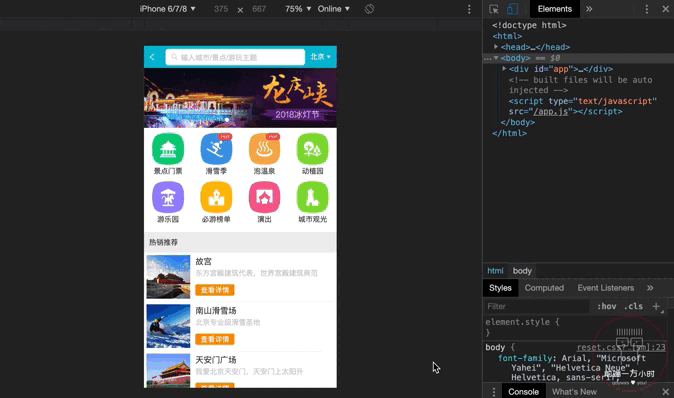674x398 pixels.
Task: Click the rotate device icon
Action: pos(369,9)
